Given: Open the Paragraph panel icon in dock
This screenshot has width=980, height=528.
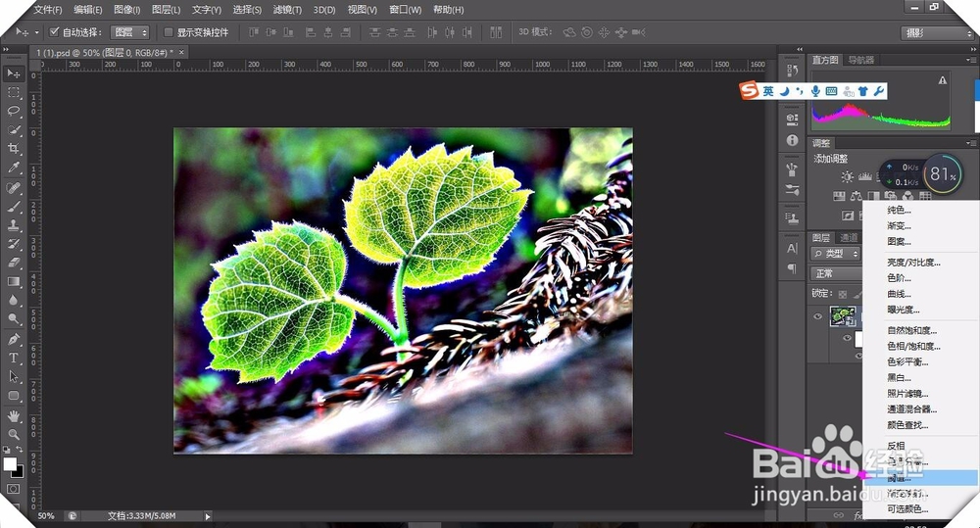Looking at the screenshot, I should (x=793, y=268).
